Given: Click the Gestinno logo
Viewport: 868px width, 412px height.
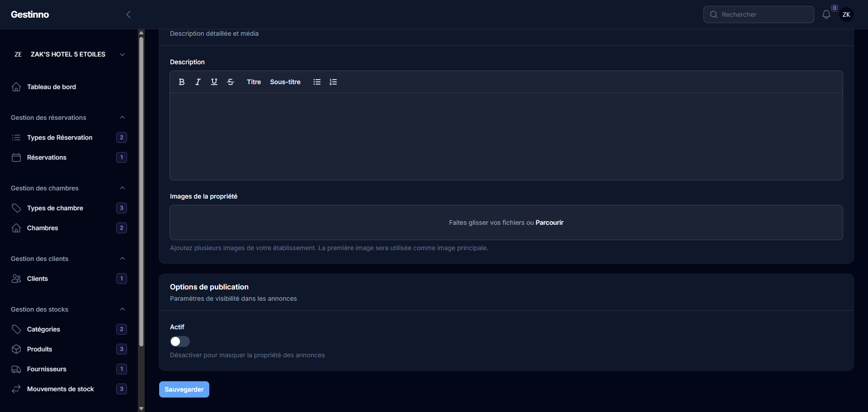Looking at the screenshot, I should tap(30, 14).
